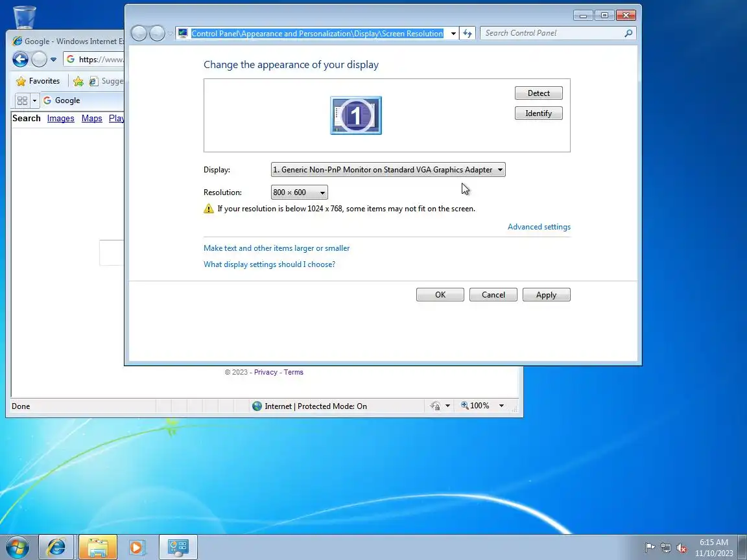The height and width of the screenshot is (560, 747).
Task: Click the Google favicon in IE address bar
Action: tap(71, 59)
